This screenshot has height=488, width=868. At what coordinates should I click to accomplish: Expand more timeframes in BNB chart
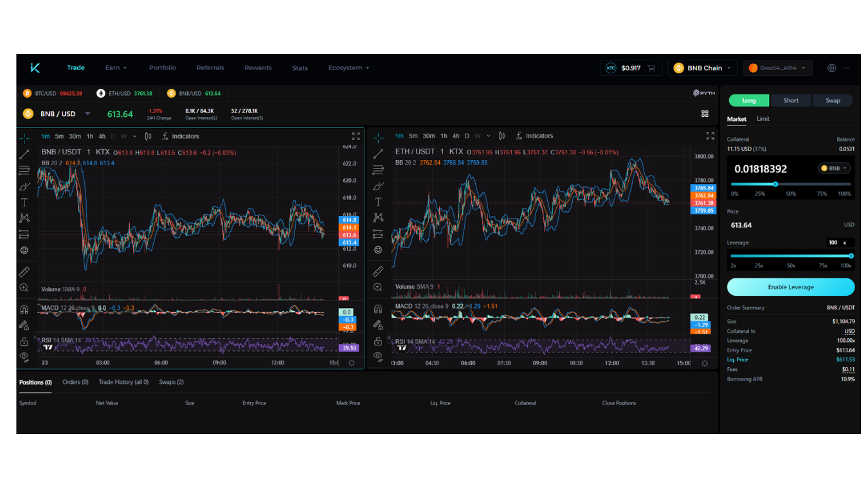click(x=134, y=136)
